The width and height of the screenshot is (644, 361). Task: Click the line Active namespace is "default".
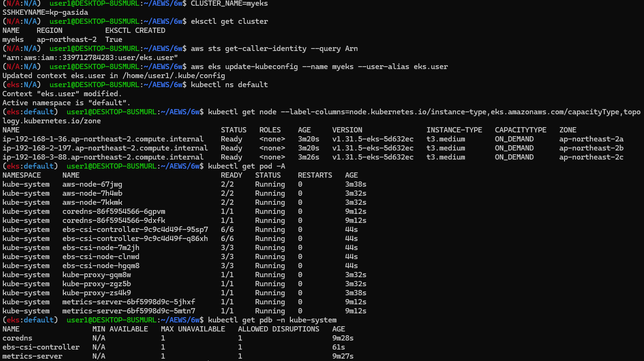[x=67, y=103]
